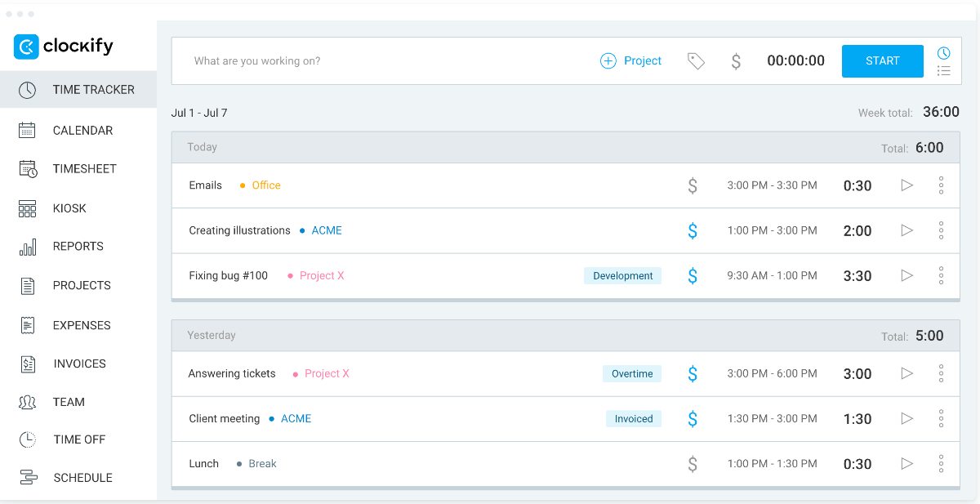Image resolution: width=980 pixels, height=504 pixels.
Task: Resume timer for Creating illustrations entry
Action: point(906,231)
